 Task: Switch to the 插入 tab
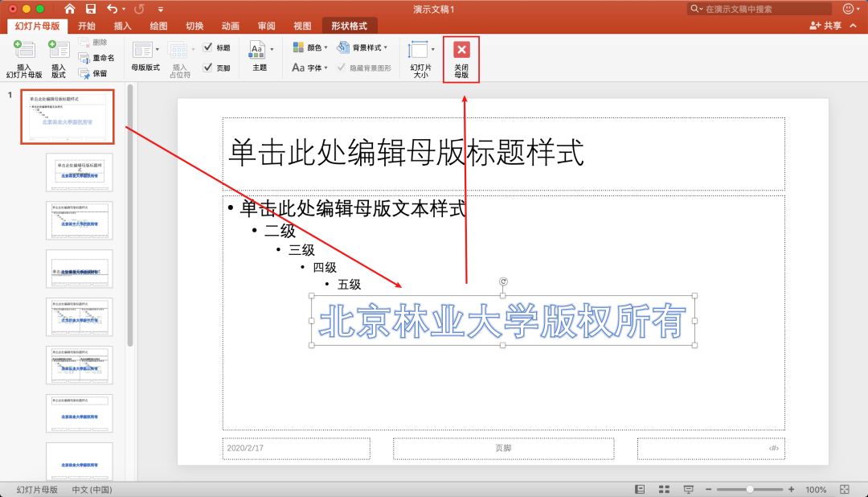[x=122, y=26]
